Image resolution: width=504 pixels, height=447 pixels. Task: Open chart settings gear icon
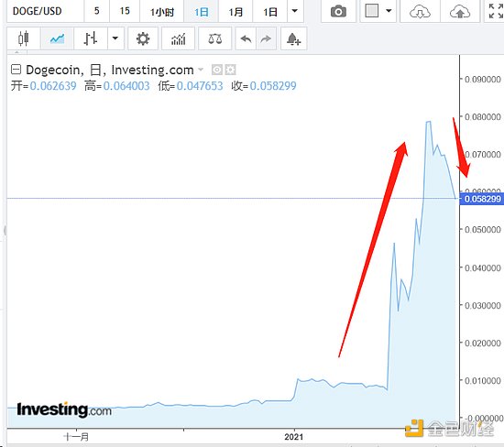coord(143,38)
